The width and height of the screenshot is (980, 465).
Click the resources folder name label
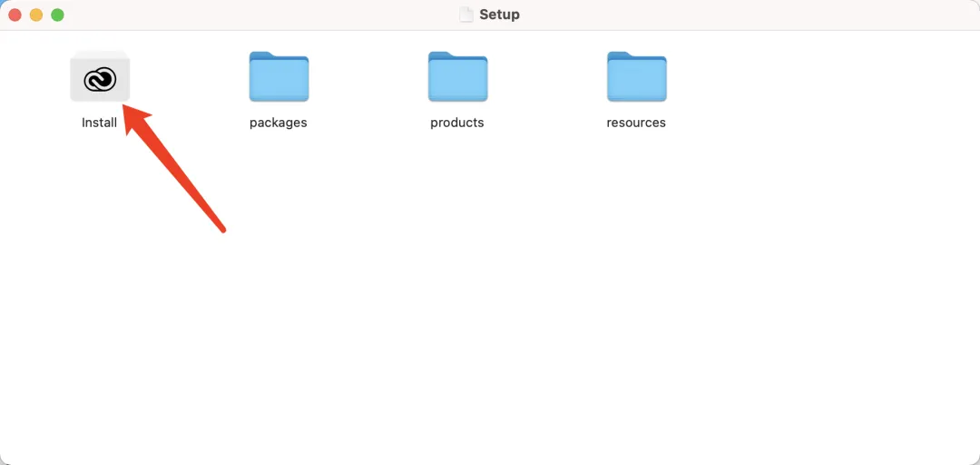[636, 123]
